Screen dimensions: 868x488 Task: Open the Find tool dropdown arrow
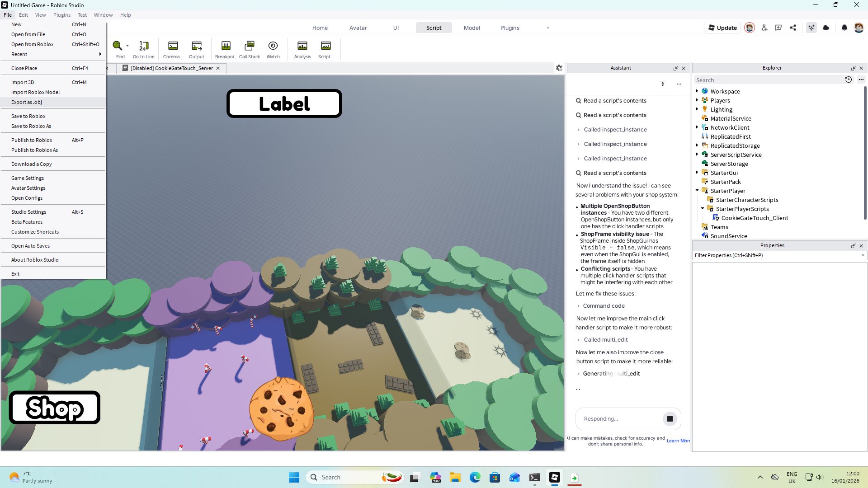127,46
